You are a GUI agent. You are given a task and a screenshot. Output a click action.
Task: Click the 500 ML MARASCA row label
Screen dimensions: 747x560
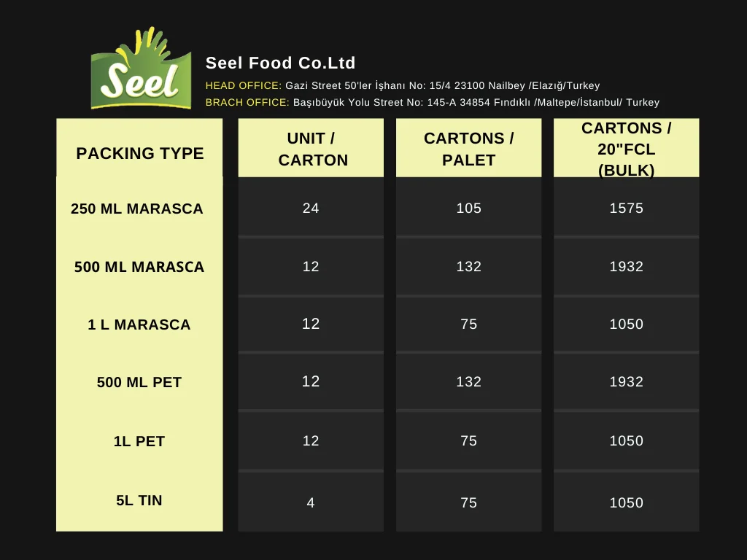click(x=139, y=267)
